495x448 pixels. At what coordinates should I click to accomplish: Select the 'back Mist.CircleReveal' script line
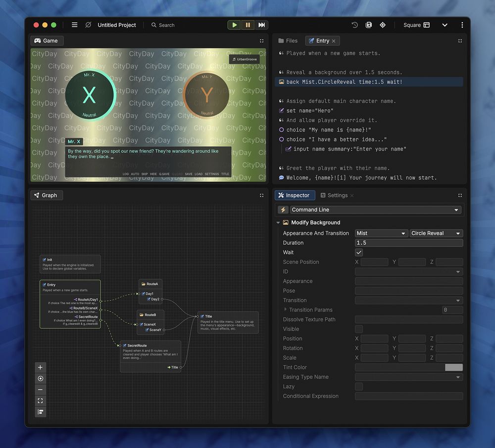pos(369,82)
